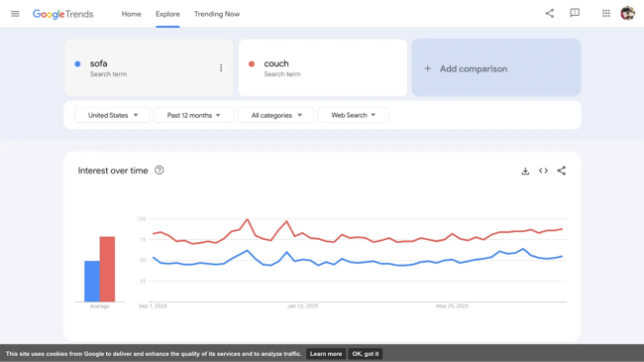This screenshot has height=362, width=644.
Task: Get embed code for the chart
Action: (x=543, y=171)
